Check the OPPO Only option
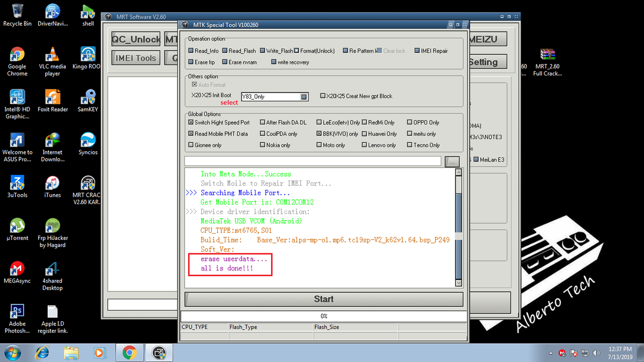This screenshot has width=644, height=362. click(x=410, y=122)
